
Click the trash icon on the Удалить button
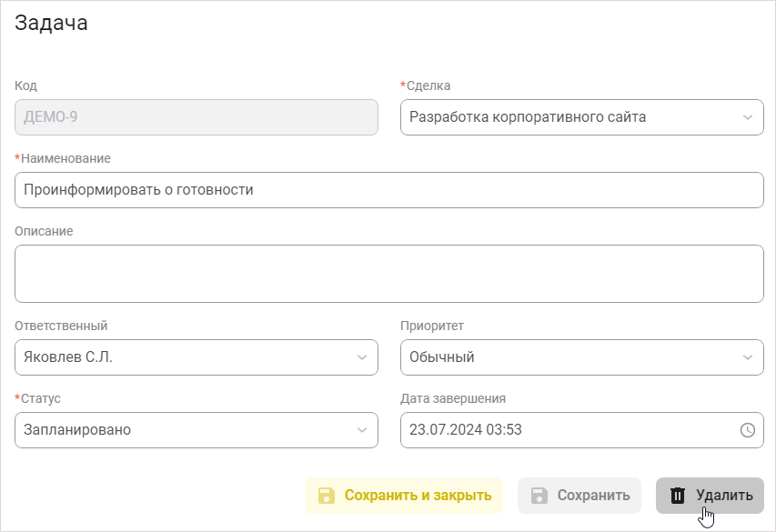[x=677, y=496]
